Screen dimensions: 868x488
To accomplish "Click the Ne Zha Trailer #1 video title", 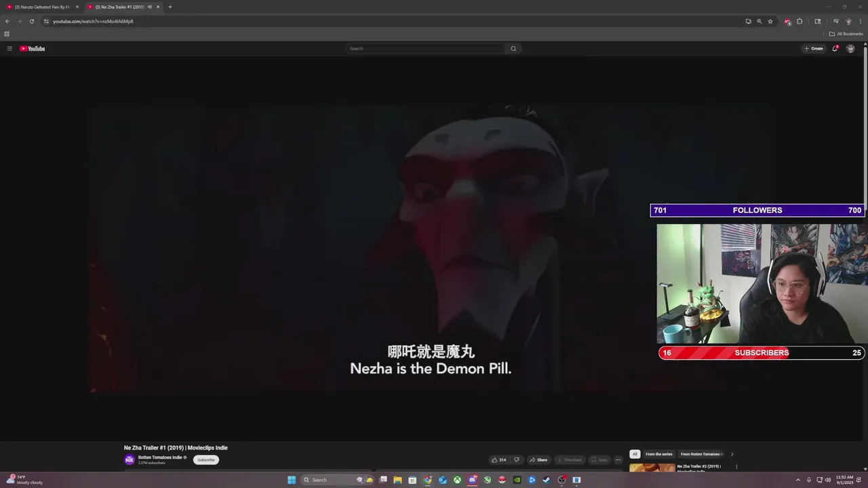I will (x=176, y=448).
